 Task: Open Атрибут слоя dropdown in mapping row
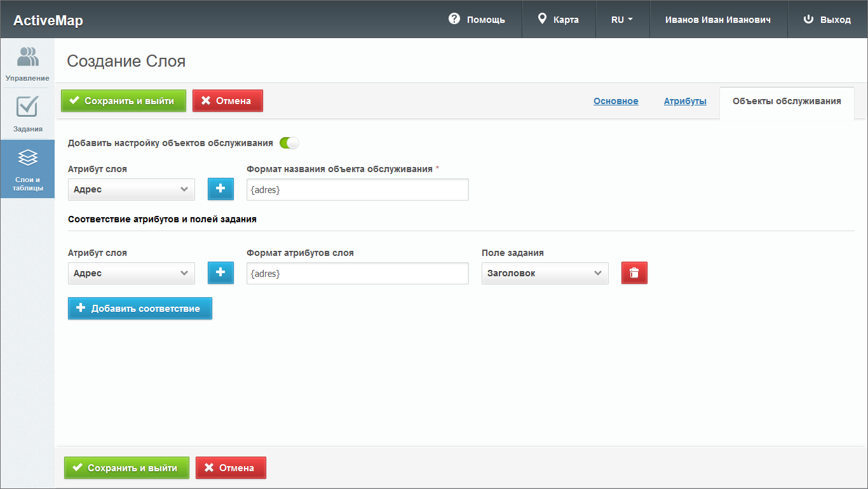(x=131, y=273)
